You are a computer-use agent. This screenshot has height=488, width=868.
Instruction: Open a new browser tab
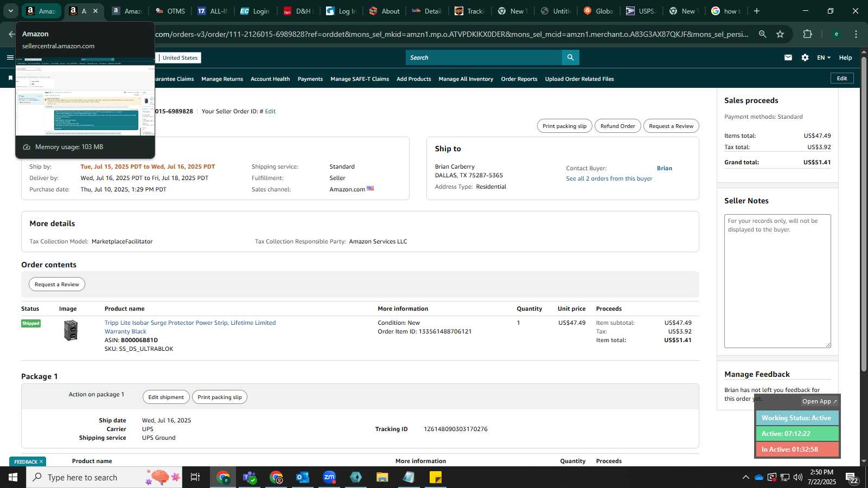tap(757, 11)
